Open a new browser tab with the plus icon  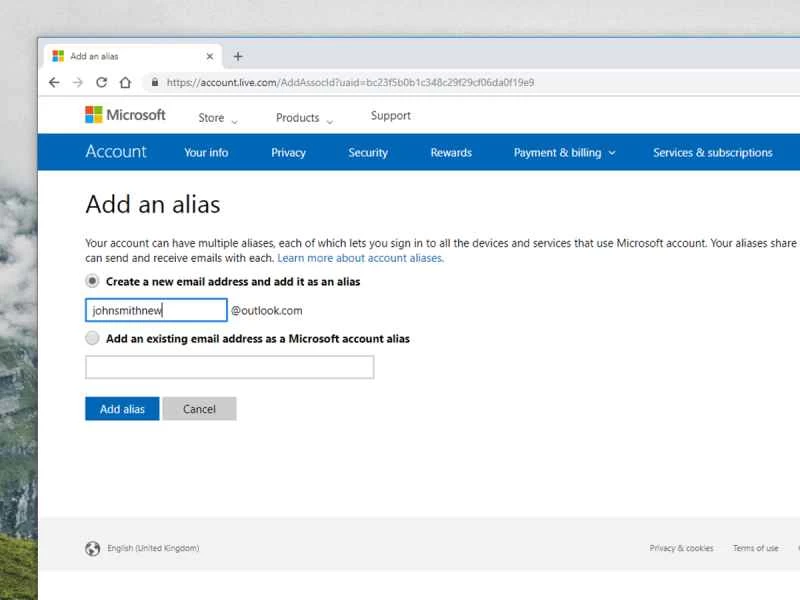tap(237, 56)
